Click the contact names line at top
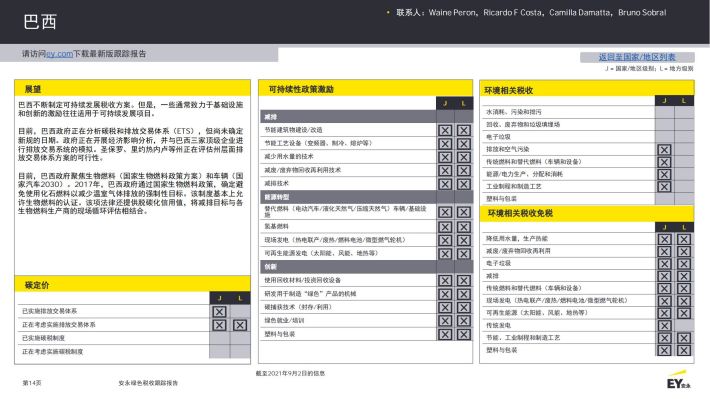 [x=531, y=13]
